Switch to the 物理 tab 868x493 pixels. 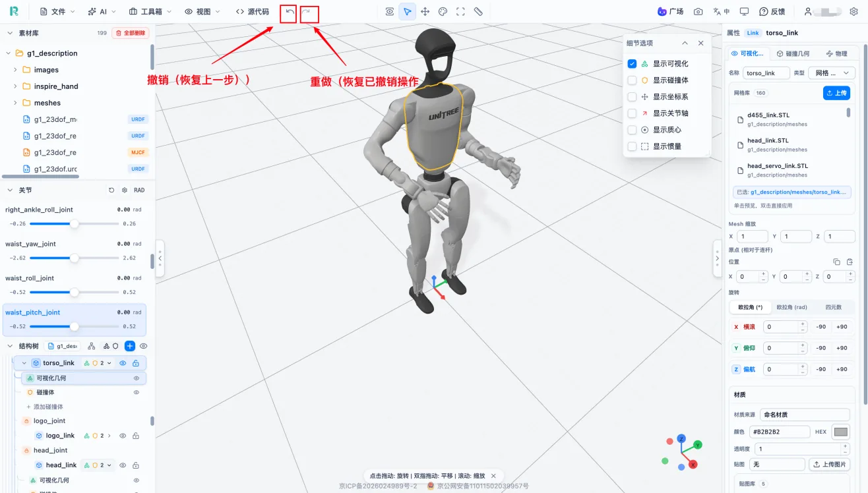pyautogui.click(x=836, y=54)
